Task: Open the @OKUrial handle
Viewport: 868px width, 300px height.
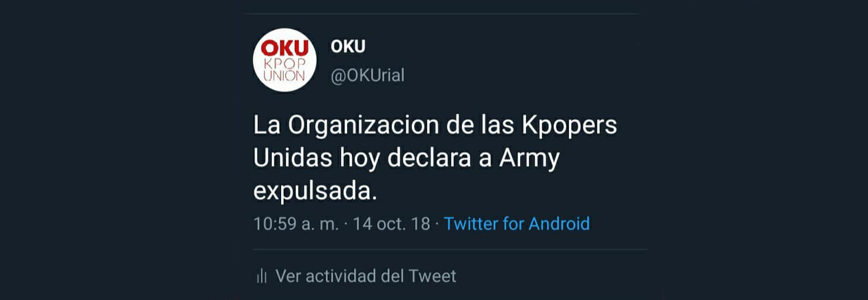Action: pos(368,75)
